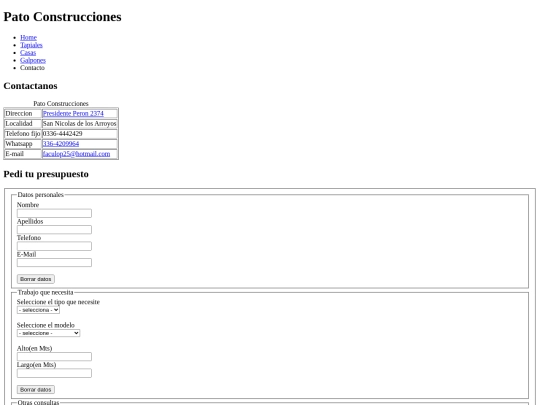Click the E-Mail text field in the form

[x=54, y=263]
